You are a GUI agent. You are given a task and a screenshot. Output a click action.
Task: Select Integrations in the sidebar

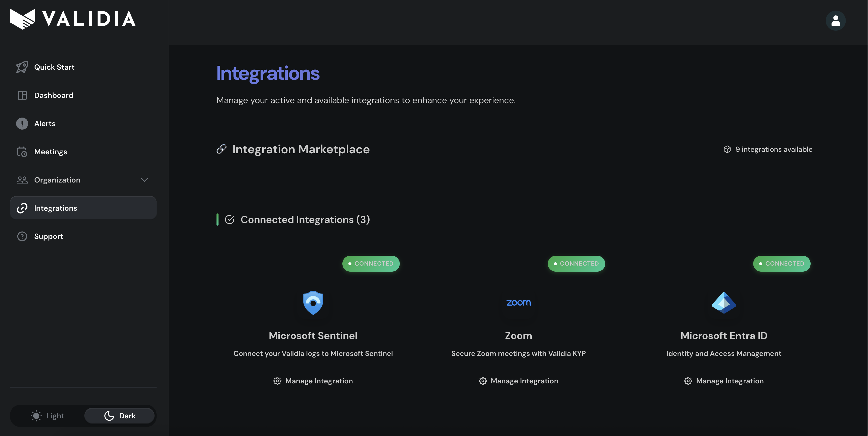[56, 208]
